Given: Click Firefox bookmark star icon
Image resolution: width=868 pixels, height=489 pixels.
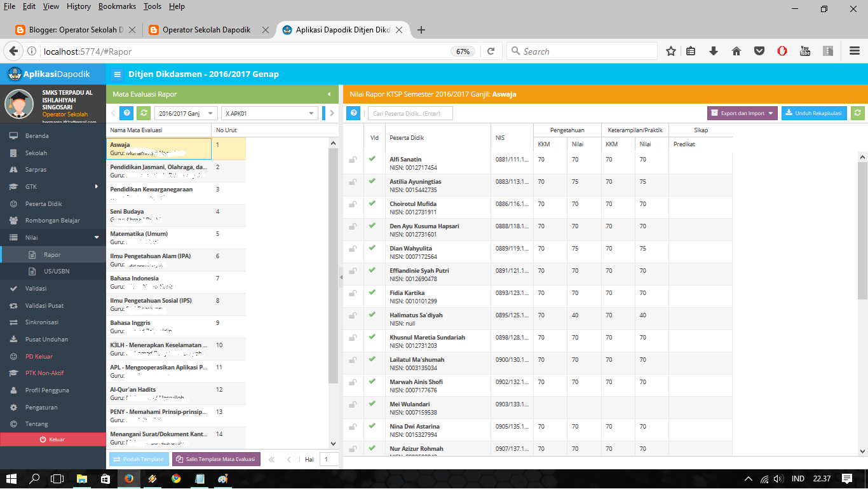Looking at the screenshot, I should coord(671,52).
